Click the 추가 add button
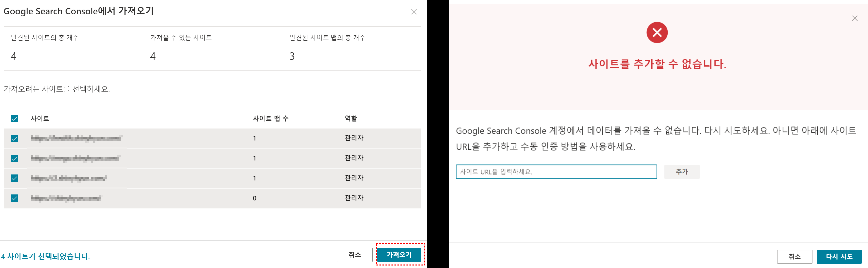The image size is (868, 268). (682, 172)
